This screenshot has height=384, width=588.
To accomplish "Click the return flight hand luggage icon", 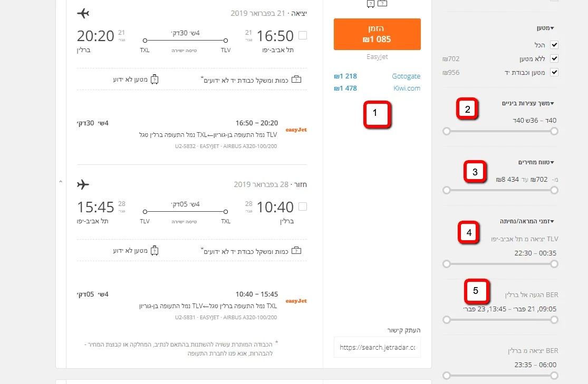I will click(x=296, y=250).
